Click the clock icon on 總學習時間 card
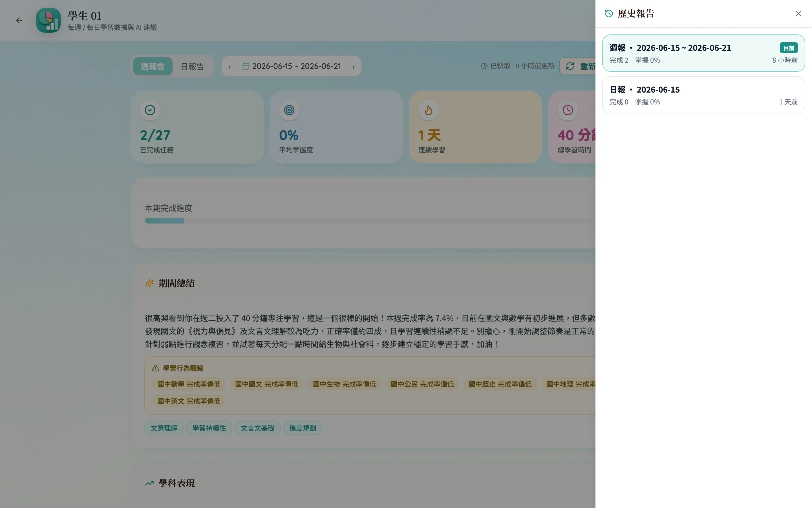Screen dimensions: 812x508 point(568,110)
